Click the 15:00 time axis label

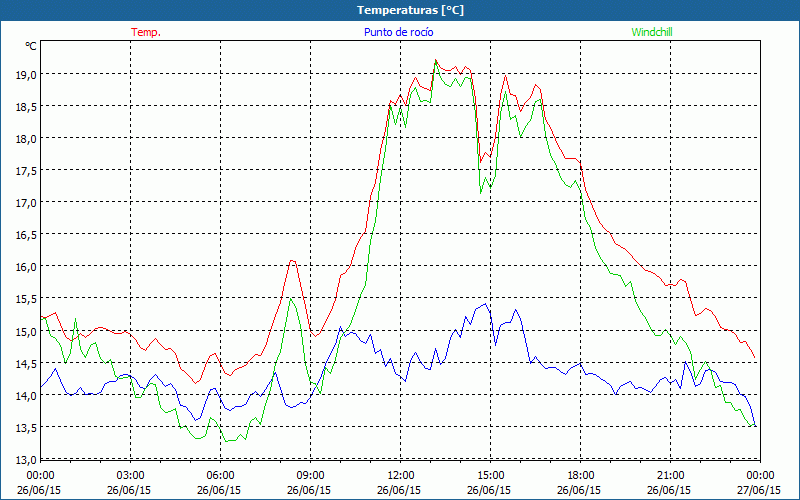(x=490, y=475)
